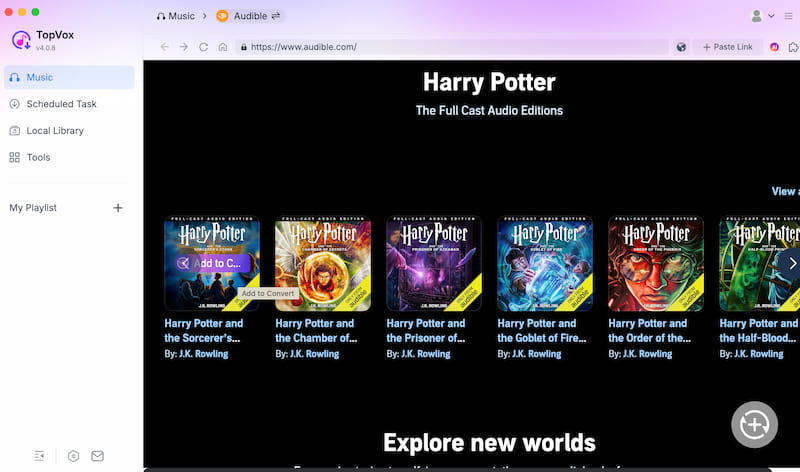Screen dimensions: 800x472
Task: Click the TopVox logo icon
Action: pos(21,40)
